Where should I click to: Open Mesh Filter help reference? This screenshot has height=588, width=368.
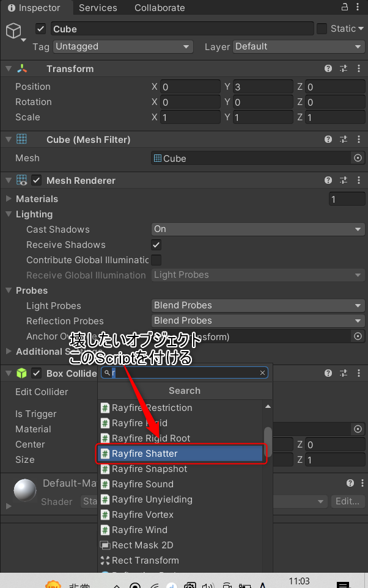pos(328,139)
